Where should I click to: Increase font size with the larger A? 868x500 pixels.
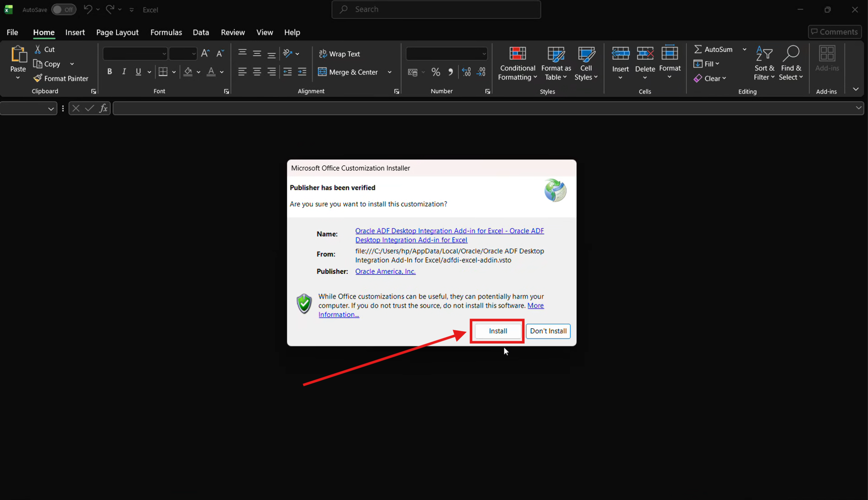coord(205,53)
